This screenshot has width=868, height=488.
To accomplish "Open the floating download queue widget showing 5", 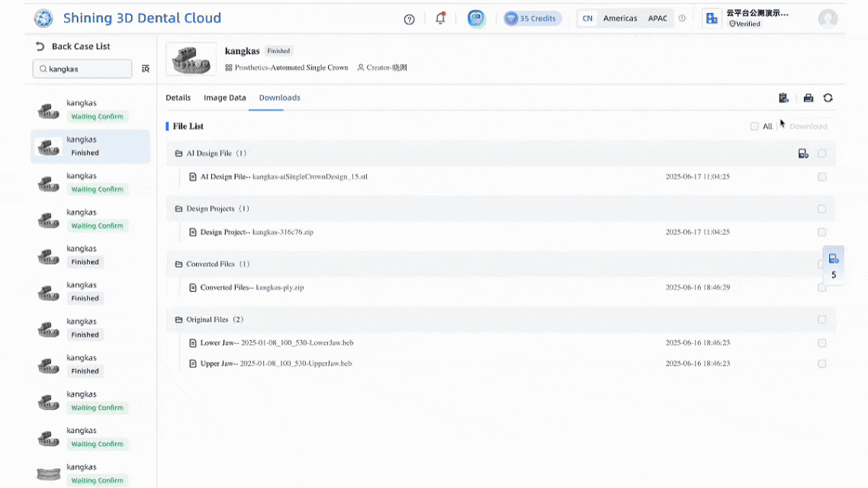I will point(834,265).
